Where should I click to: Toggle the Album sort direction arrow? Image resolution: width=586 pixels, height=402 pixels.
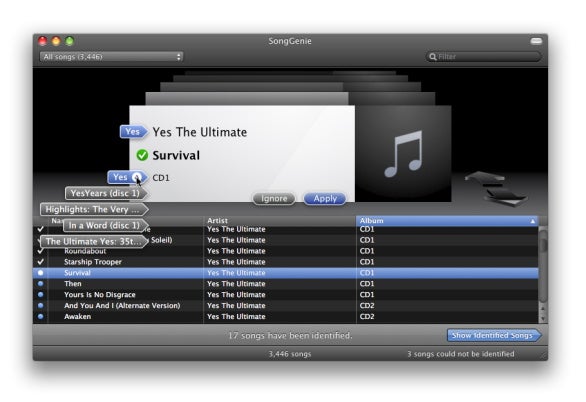coord(533,221)
